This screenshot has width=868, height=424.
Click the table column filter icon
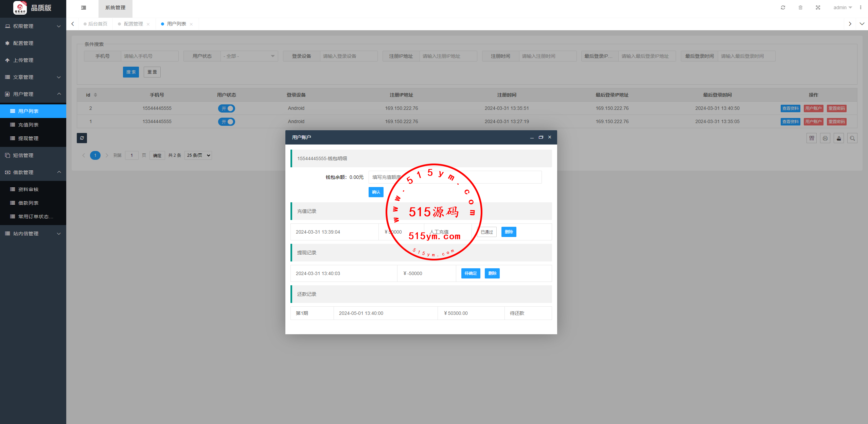812,138
